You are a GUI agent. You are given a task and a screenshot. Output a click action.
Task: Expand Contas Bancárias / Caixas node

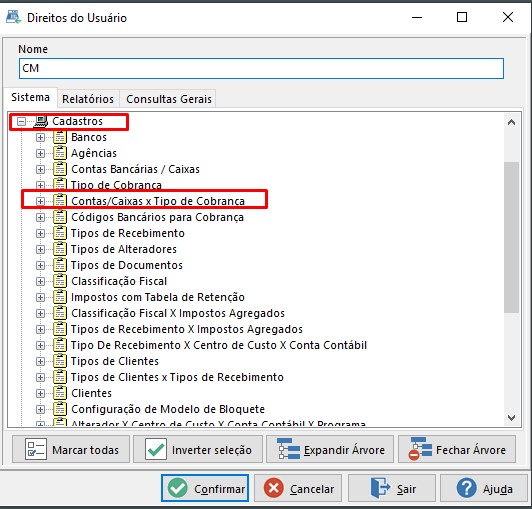click(40, 169)
